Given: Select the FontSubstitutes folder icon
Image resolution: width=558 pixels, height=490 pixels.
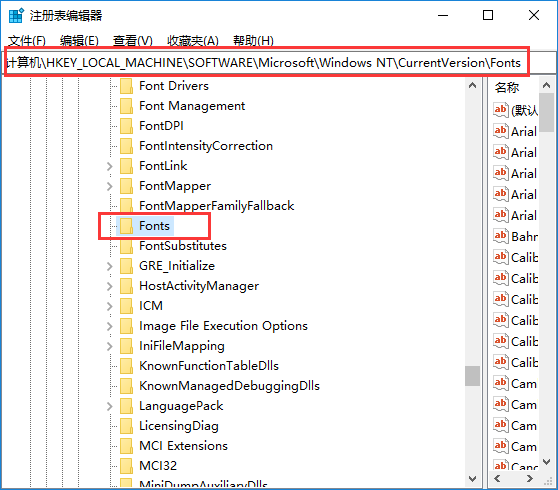Looking at the screenshot, I should [x=126, y=246].
